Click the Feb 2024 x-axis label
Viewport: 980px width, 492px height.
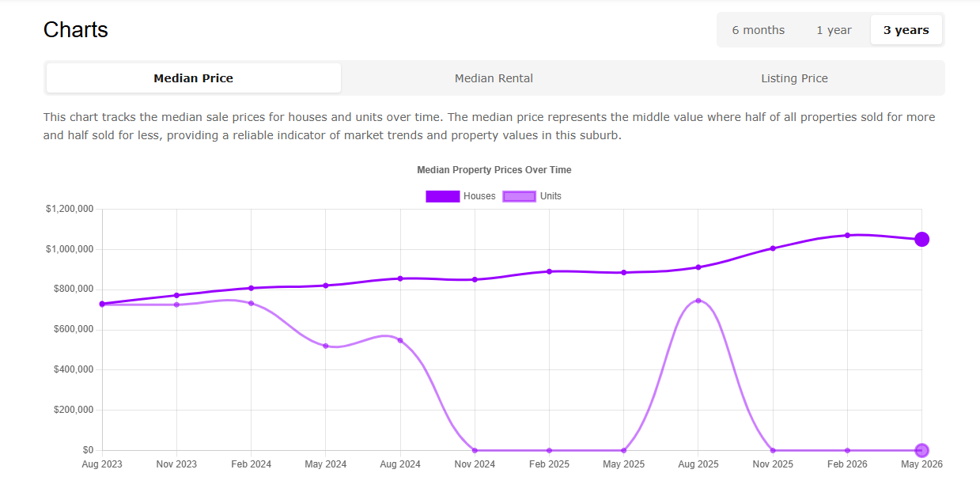[252, 464]
